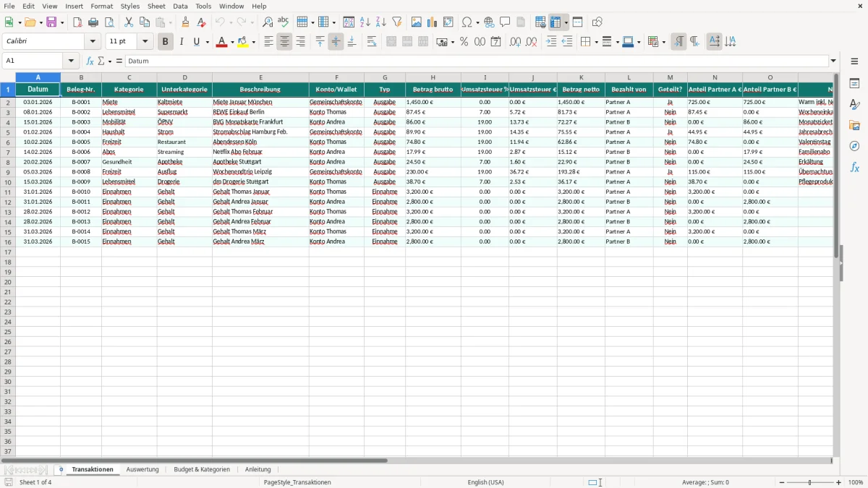Apply the yellow background highlight color

coord(243,42)
